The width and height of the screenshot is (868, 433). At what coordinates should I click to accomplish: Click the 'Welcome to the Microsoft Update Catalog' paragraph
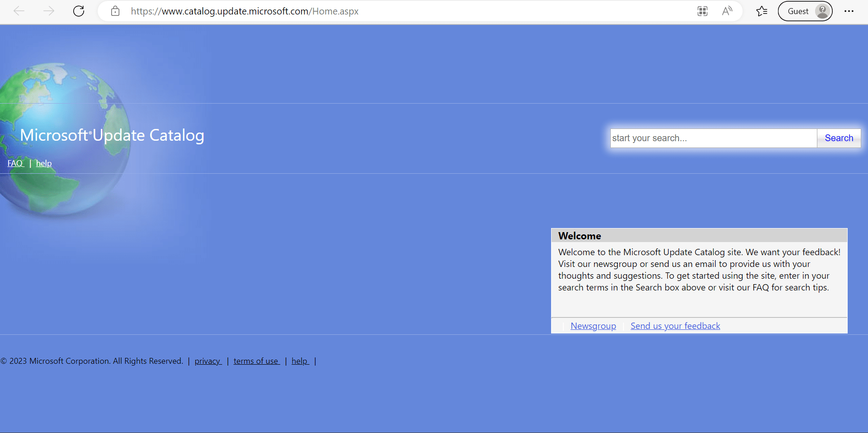pyautogui.click(x=699, y=270)
